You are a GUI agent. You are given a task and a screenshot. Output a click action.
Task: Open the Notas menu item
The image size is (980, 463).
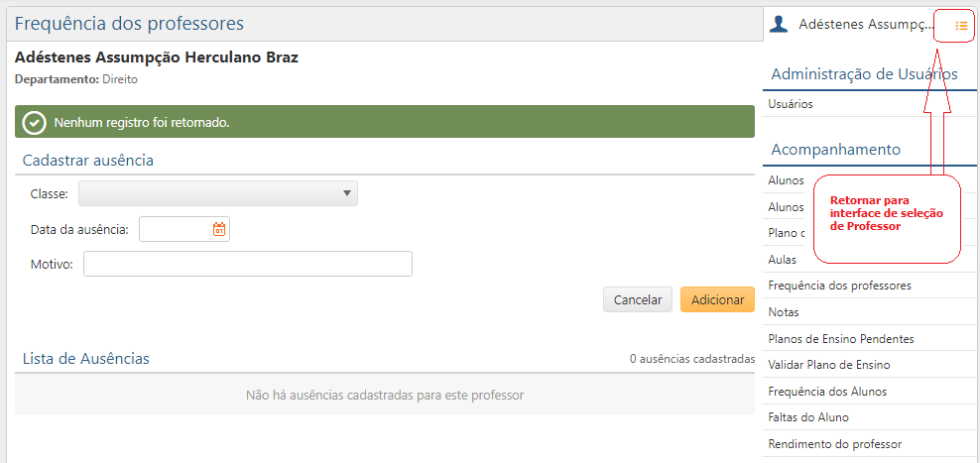pos(784,312)
